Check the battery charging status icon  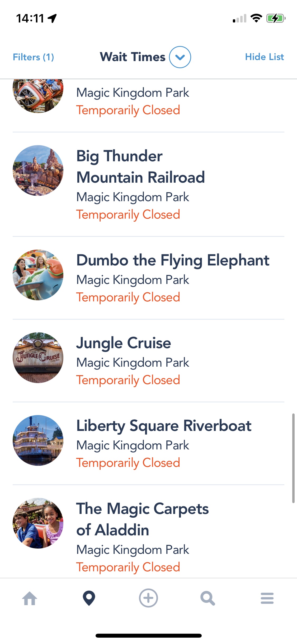click(x=276, y=19)
